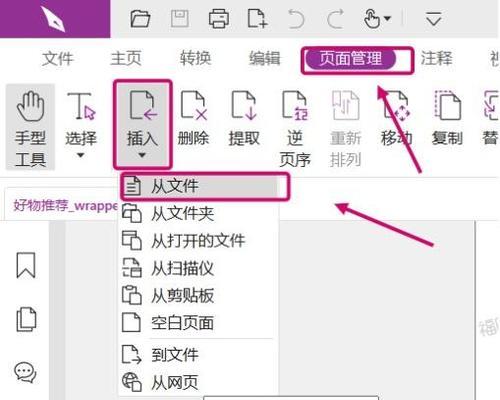Open the touch mode dropdown arrow
Viewport: 500px width, 400px height.
click(387, 18)
